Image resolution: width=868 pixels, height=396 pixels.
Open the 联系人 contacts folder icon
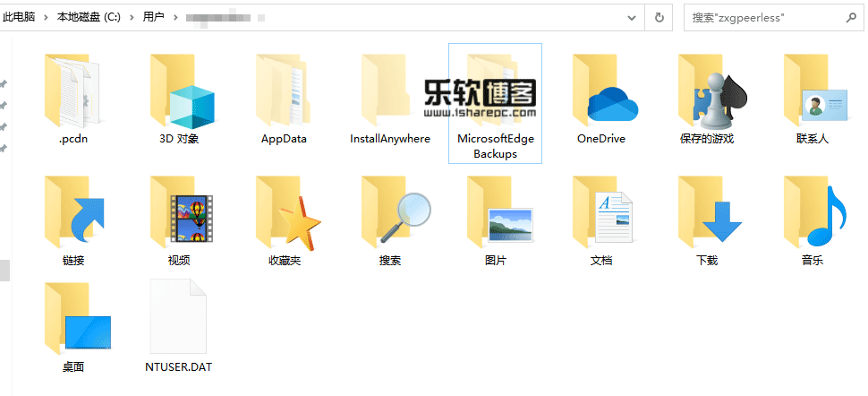[813, 91]
